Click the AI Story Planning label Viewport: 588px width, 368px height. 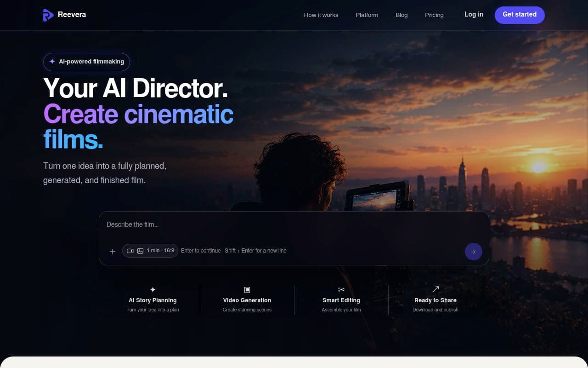click(x=153, y=300)
